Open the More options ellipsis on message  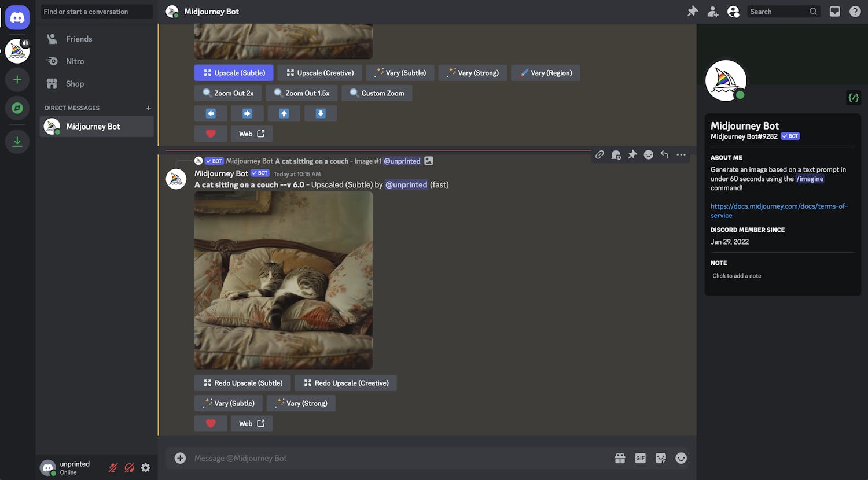tap(681, 154)
